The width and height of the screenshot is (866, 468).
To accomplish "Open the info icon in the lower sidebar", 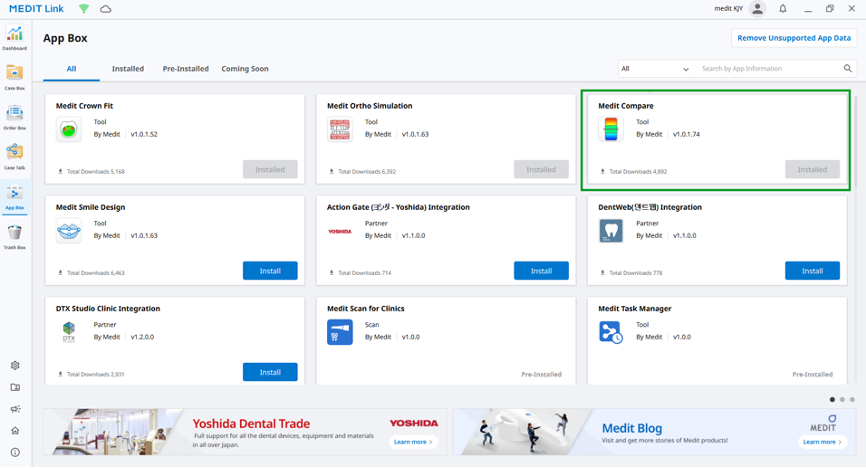I will [15, 452].
